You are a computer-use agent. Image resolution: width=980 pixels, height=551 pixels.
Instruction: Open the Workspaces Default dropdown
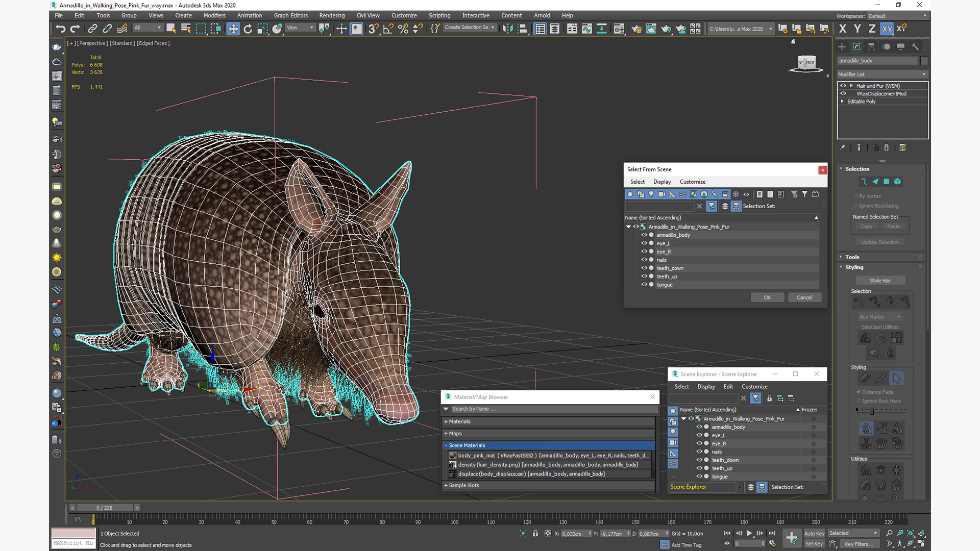[x=897, y=16]
